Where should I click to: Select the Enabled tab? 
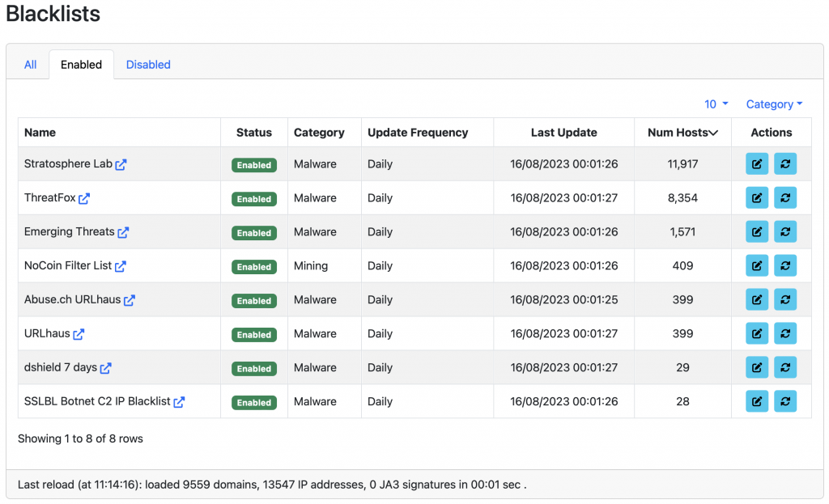pos(82,65)
